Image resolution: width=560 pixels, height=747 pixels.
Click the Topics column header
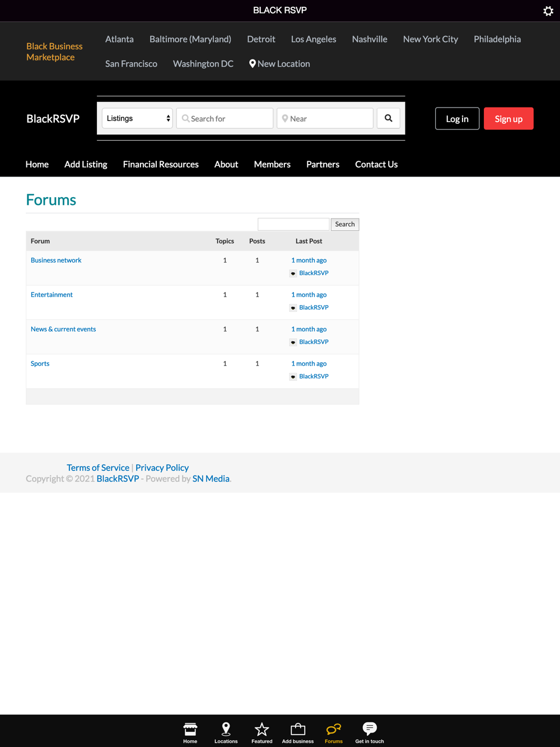tap(225, 241)
